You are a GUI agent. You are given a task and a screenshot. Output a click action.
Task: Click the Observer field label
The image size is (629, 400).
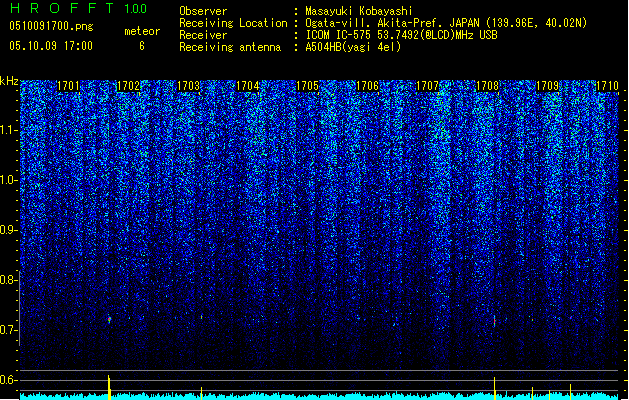point(203,11)
